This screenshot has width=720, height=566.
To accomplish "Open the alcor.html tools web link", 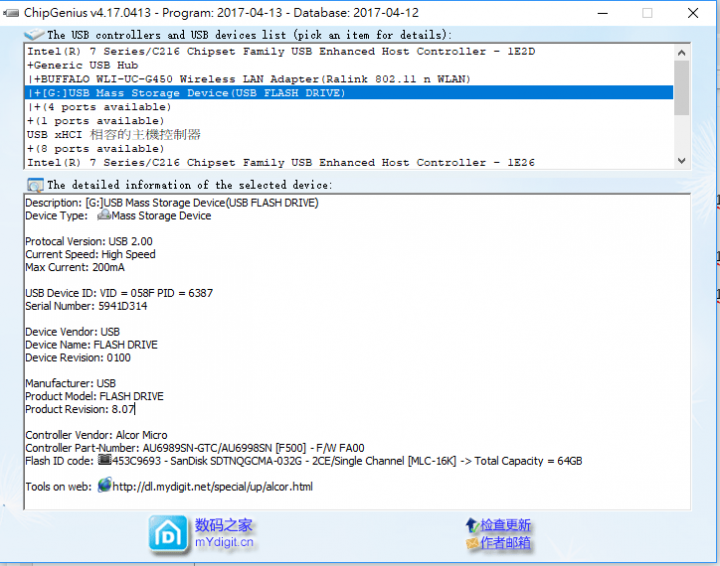I will click(213, 487).
